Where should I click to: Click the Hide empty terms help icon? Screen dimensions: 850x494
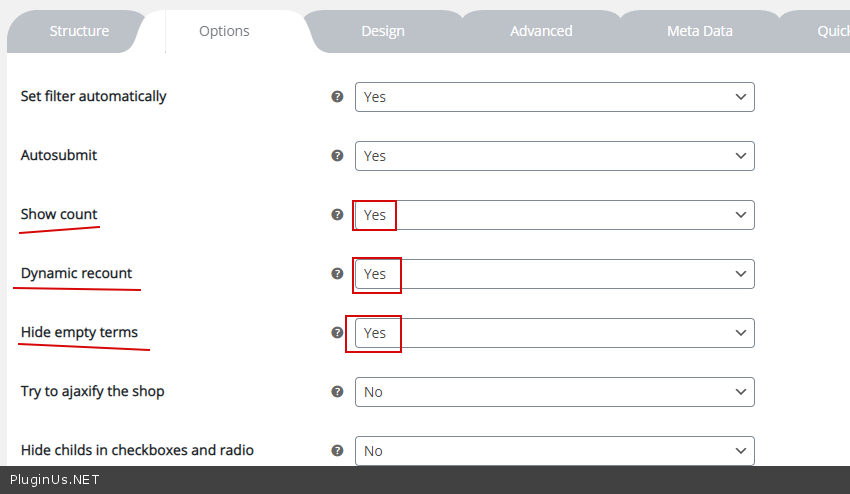coord(337,332)
